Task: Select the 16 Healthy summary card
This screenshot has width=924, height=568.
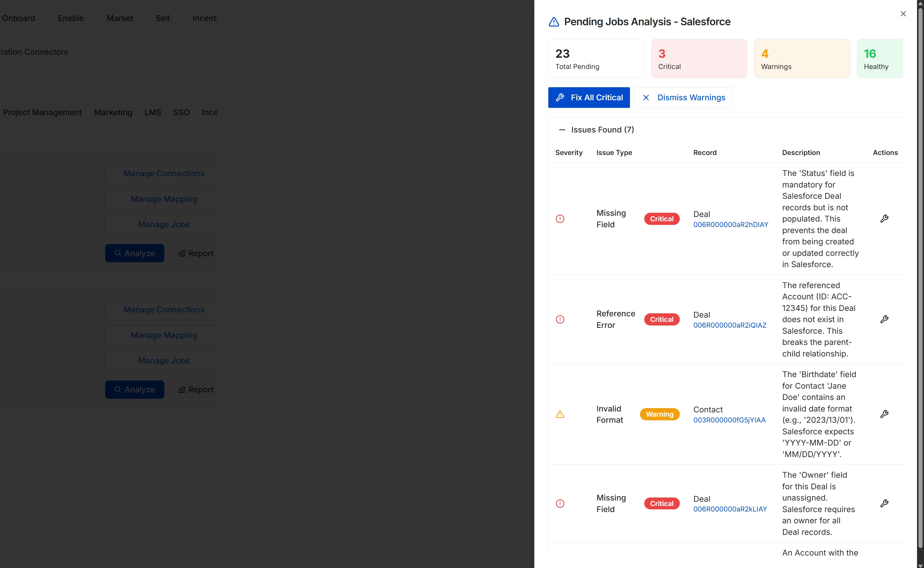Action: [x=880, y=59]
